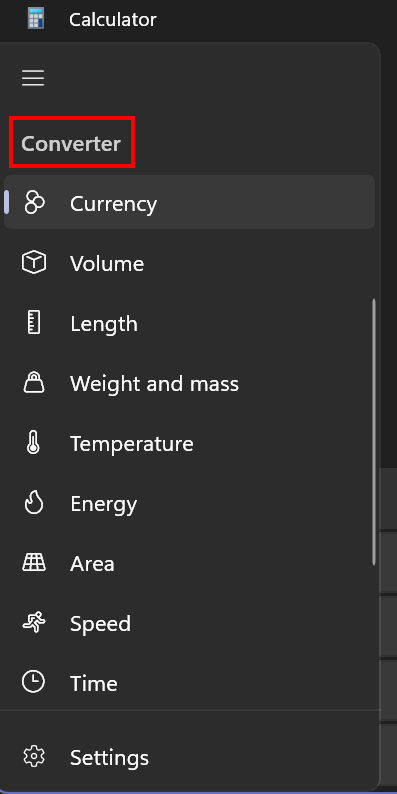The image size is (397, 794).
Task: Click the Volume cube icon
Action: pos(34,263)
